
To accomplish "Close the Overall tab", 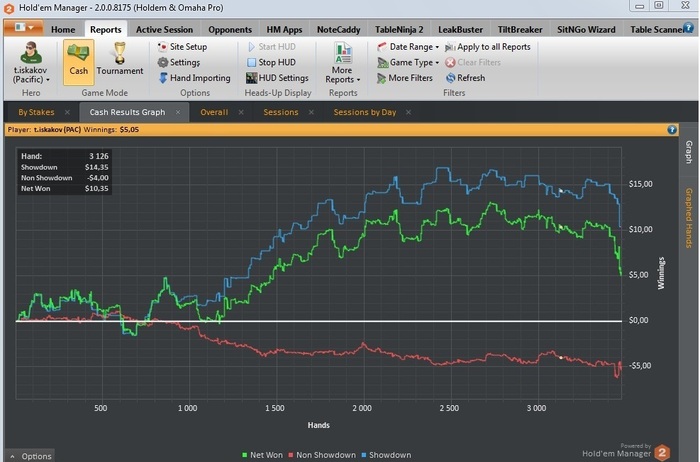I will [241, 112].
